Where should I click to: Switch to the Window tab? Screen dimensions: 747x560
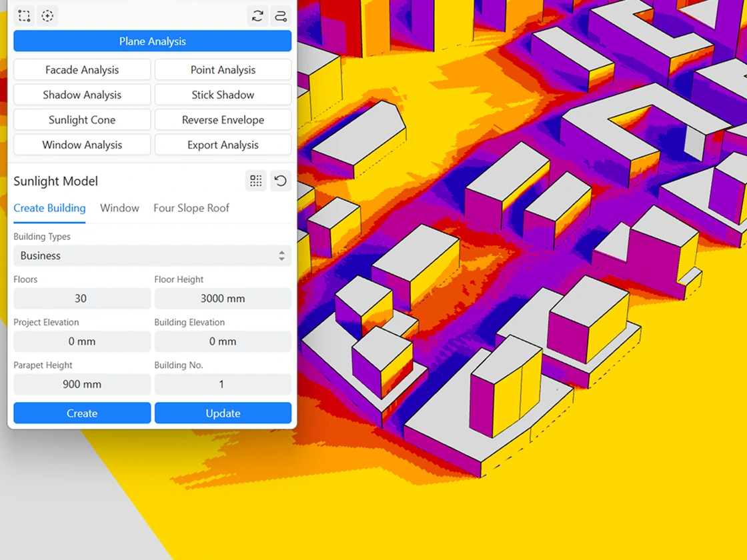[119, 208]
